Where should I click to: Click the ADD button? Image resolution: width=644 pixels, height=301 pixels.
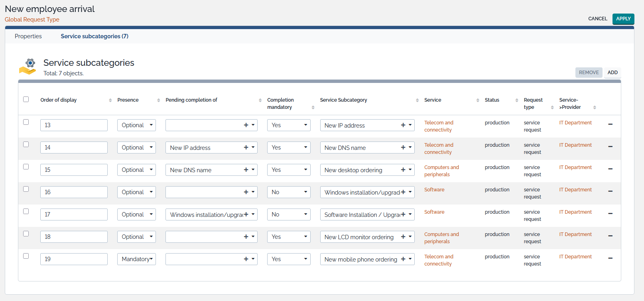click(x=612, y=73)
